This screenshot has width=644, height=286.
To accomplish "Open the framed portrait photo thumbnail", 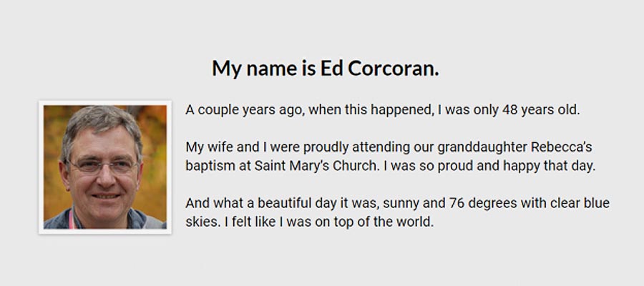I will [x=105, y=167].
